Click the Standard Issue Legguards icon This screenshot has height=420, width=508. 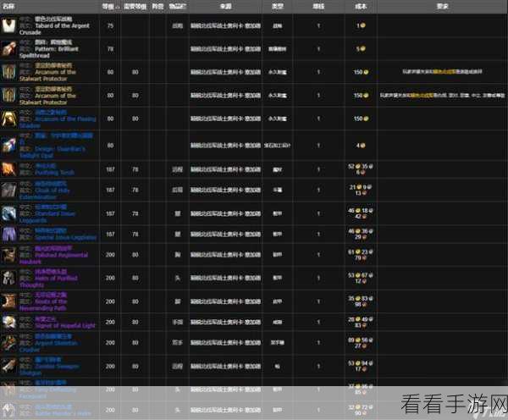click(x=8, y=213)
